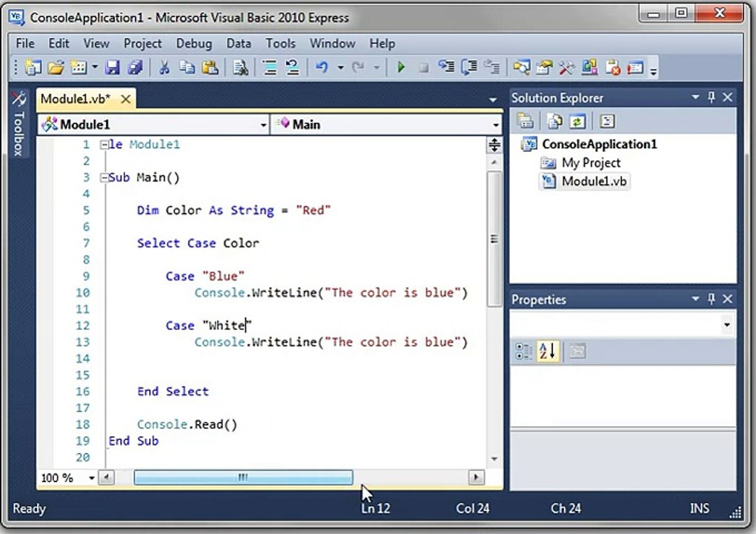Comment out the selected lines icon
The width and height of the screenshot is (756, 534).
(x=270, y=67)
